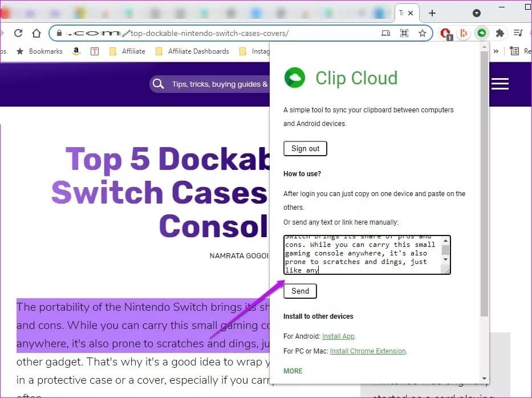Open the red extension icon with badge 1
The width and height of the screenshot is (532, 398).
(446, 33)
